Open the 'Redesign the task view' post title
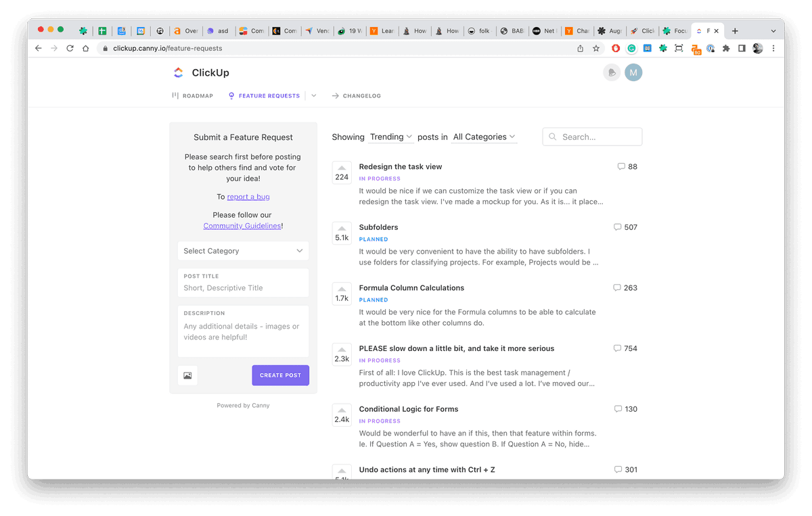Image resolution: width=812 pixels, height=516 pixels. [x=401, y=166]
